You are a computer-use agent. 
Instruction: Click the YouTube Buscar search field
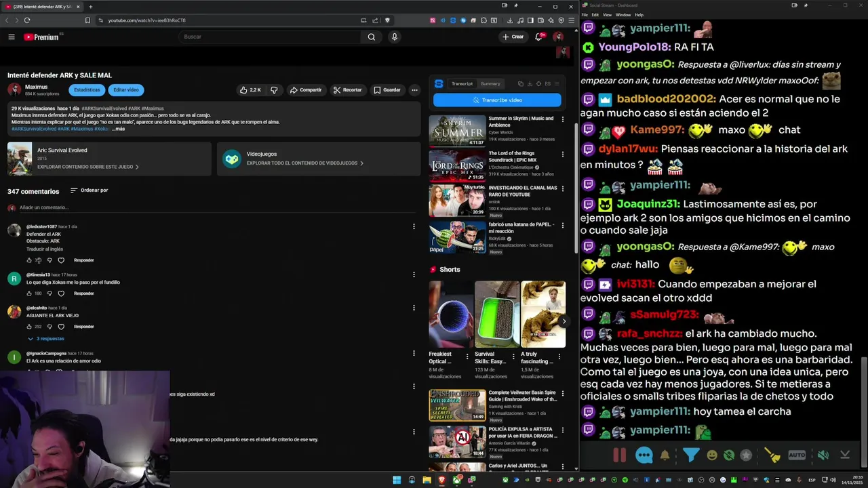(270, 37)
